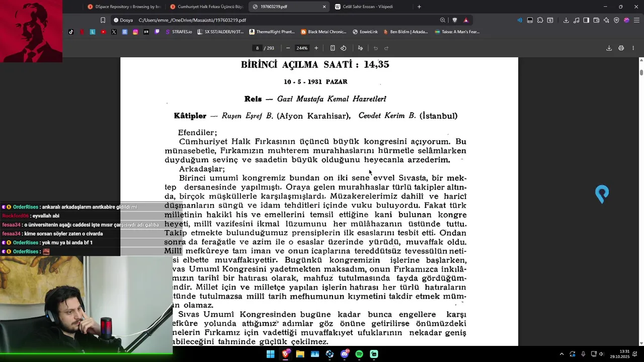644x362 pixels.
Task: Click the heading "BİRİNCİ AÇILMA SAATİ : 14,35"
Action: point(315,64)
